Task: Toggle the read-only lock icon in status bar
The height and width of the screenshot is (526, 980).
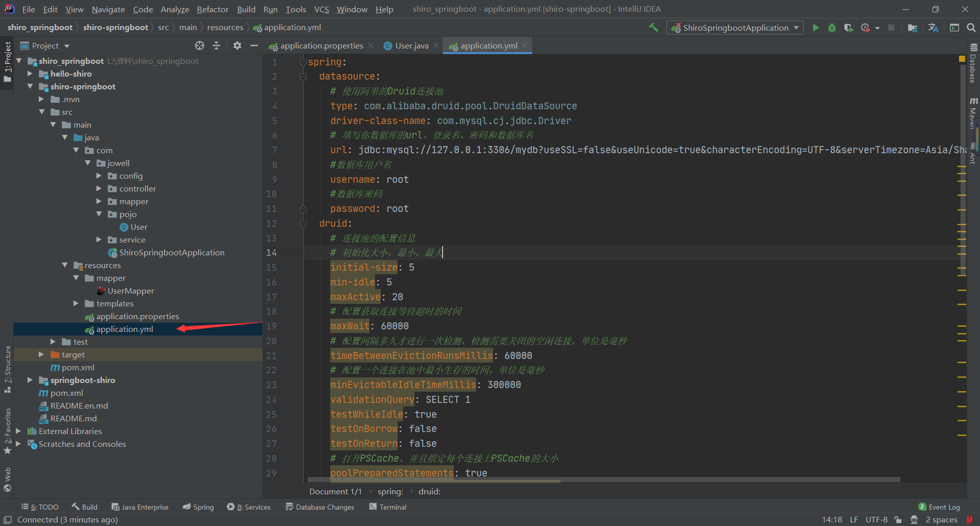Action: click(898, 519)
